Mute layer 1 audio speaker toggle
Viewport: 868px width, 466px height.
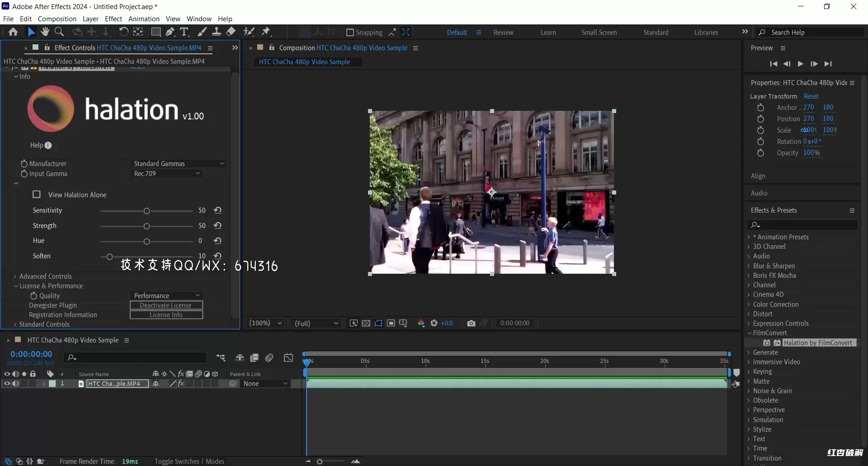tap(16, 384)
